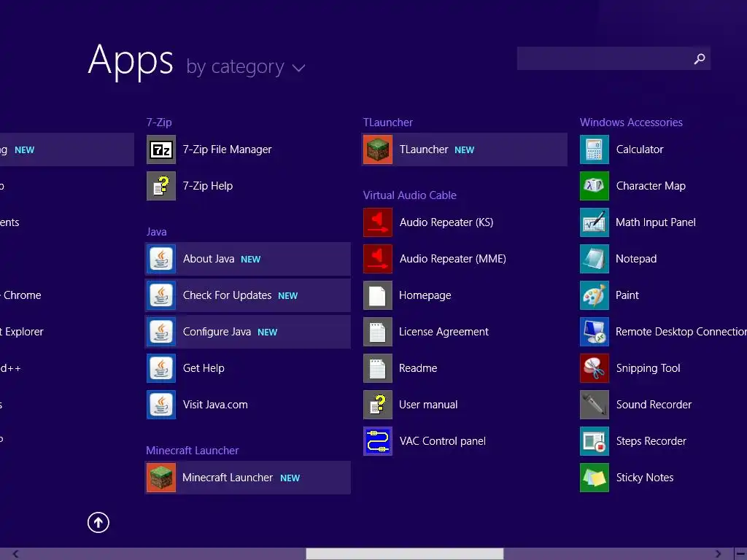747x560 pixels.
Task: Open the Readme document icon
Action: (x=378, y=368)
